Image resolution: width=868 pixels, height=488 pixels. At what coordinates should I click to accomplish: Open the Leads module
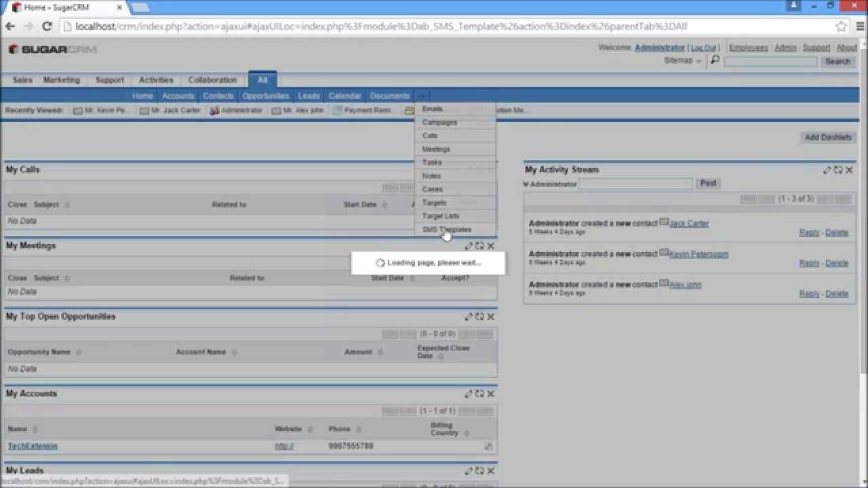pyautogui.click(x=309, y=96)
